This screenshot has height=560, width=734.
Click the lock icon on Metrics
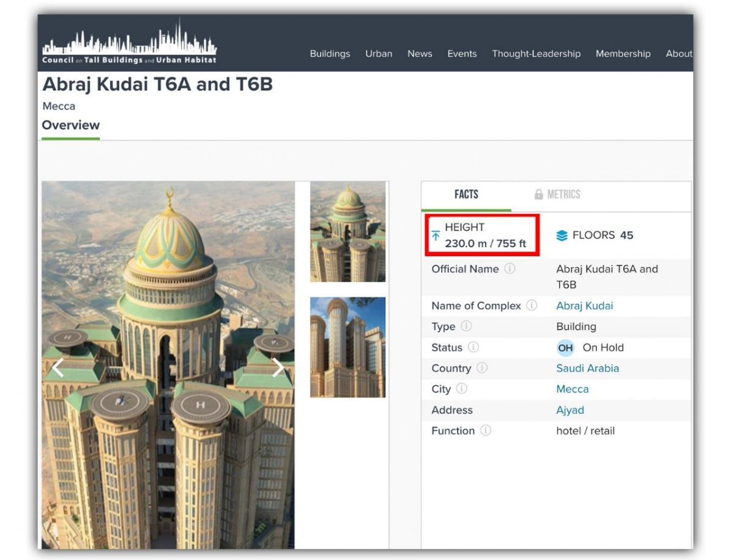(x=538, y=194)
